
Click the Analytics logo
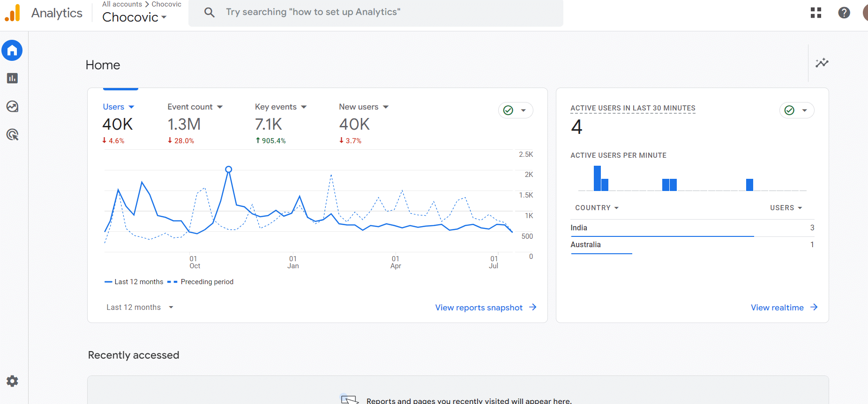13,13
